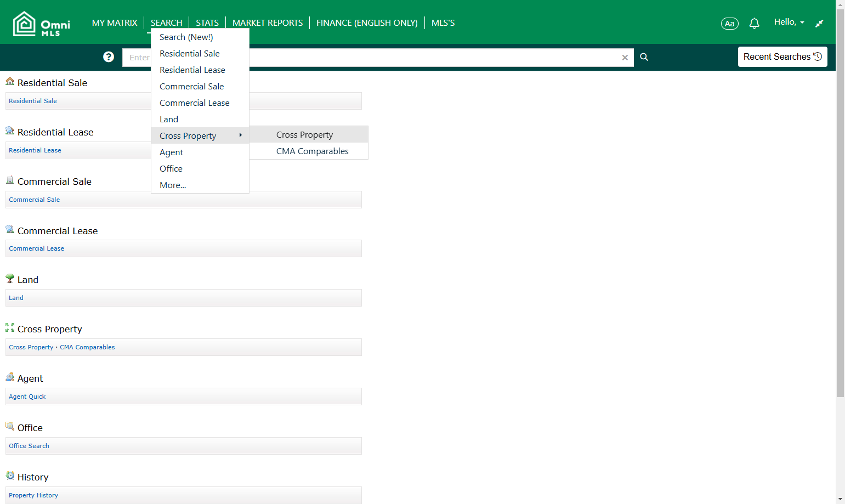Image resolution: width=845 pixels, height=504 pixels.
Task: Open the Commercial Sale search link
Action: [35, 200]
